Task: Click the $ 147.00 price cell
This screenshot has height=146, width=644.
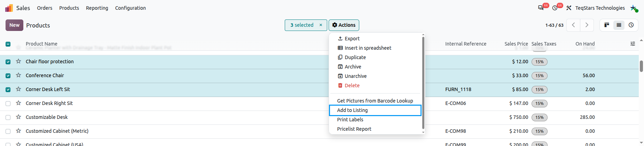Action: [x=519, y=103]
